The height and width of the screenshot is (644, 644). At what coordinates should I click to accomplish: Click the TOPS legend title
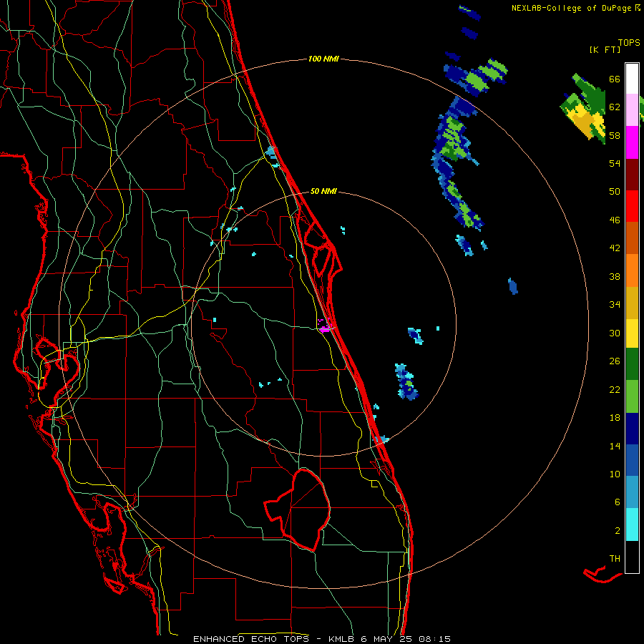pos(629,43)
